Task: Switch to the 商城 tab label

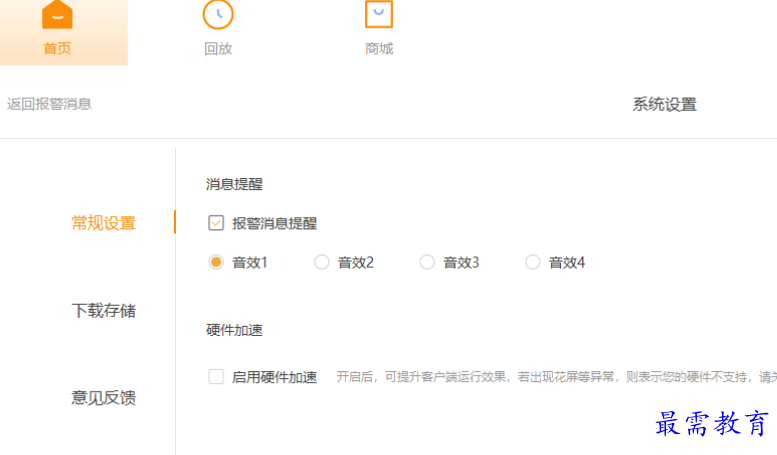Action: (x=379, y=49)
